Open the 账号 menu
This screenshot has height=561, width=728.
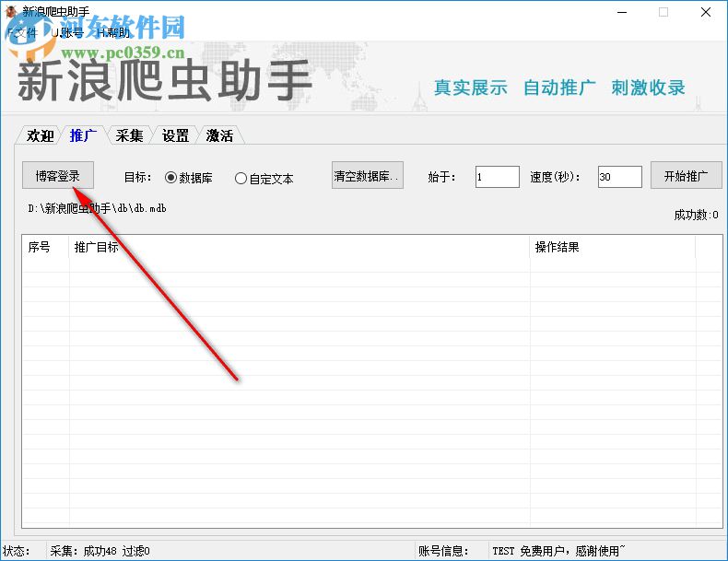click(67, 32)
